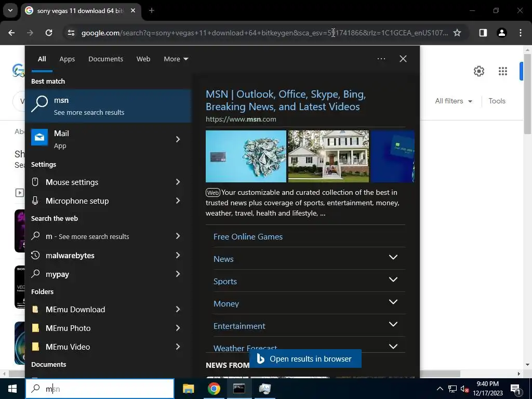Expand the MEmu Download arrow
532x399 pixels.
pos(178,310)
